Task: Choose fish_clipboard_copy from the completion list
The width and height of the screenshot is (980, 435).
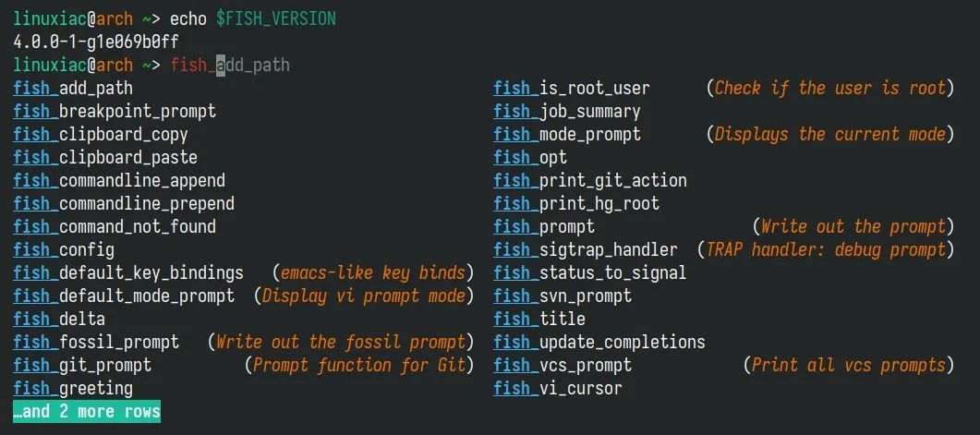Action: 101,134
